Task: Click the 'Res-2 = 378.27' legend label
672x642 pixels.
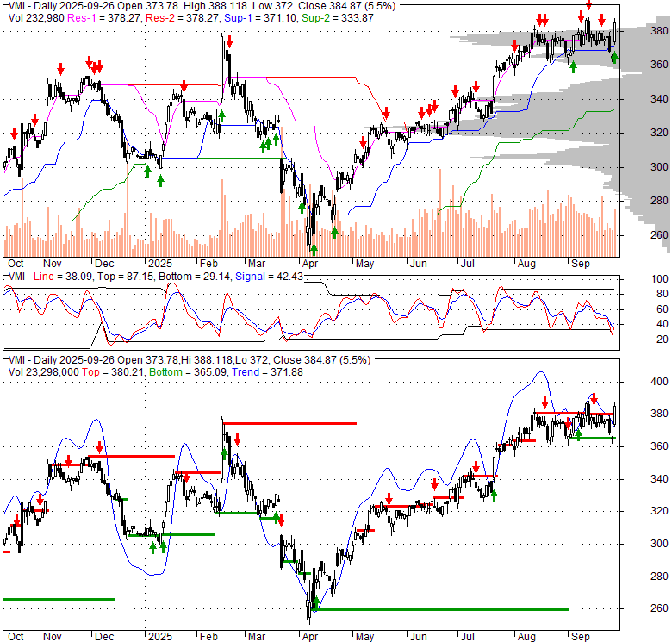Action: pyautogui.click(x=183, y=18)
